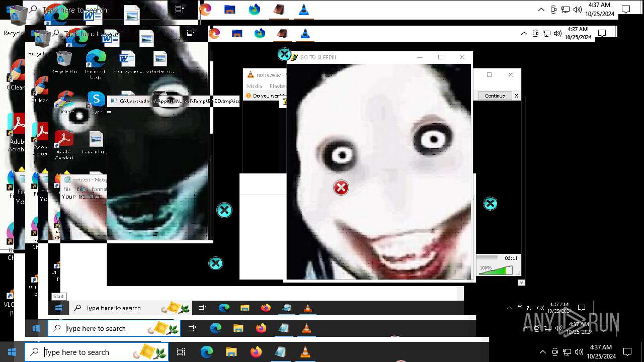Close the VLC noise.wav window
The image size is (644, 362).
pos(511,75)
